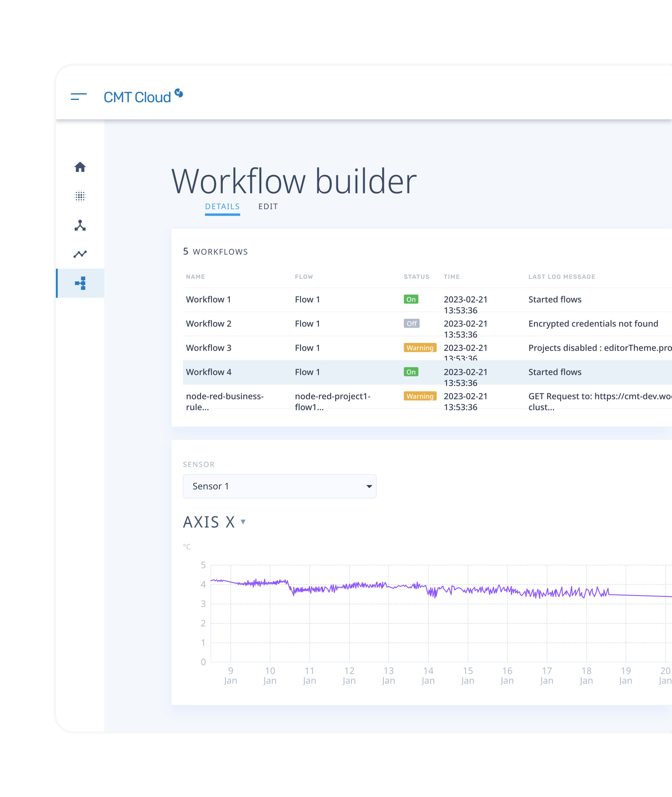
Task: Click Started flows message in Workflow 1 row
Action: click(555, 299)
